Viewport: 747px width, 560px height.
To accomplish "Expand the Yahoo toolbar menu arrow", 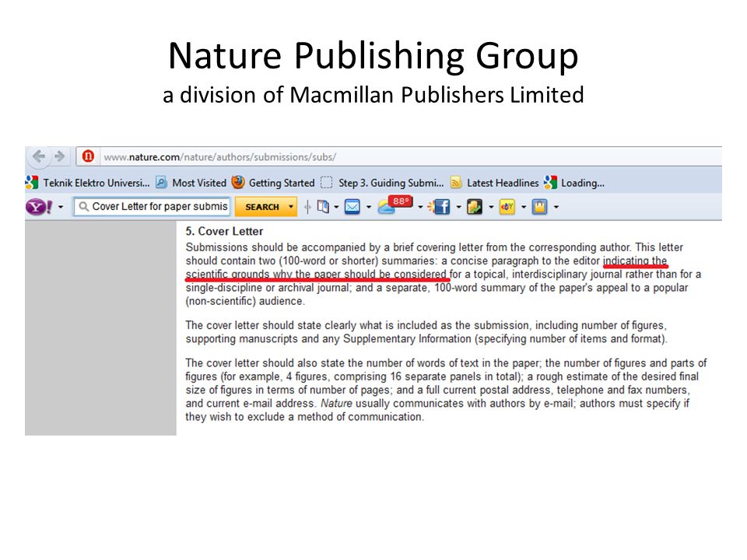I will coord(61,207).
